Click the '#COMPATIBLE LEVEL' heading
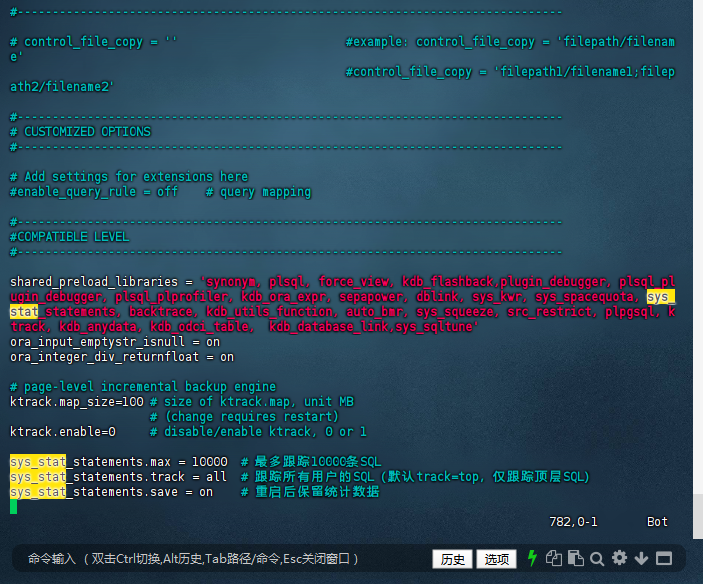Image resolution: width=703 pixels, height=584 pixels. point(69,237)
